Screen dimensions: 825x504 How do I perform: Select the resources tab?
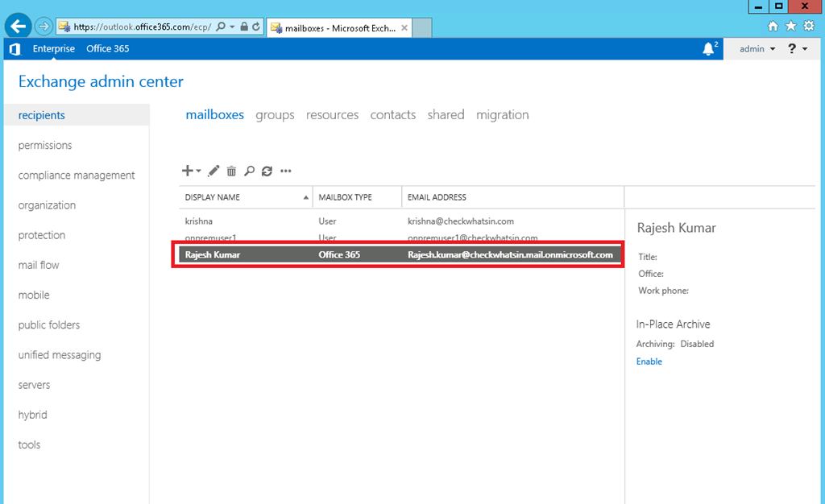point(333,114)
